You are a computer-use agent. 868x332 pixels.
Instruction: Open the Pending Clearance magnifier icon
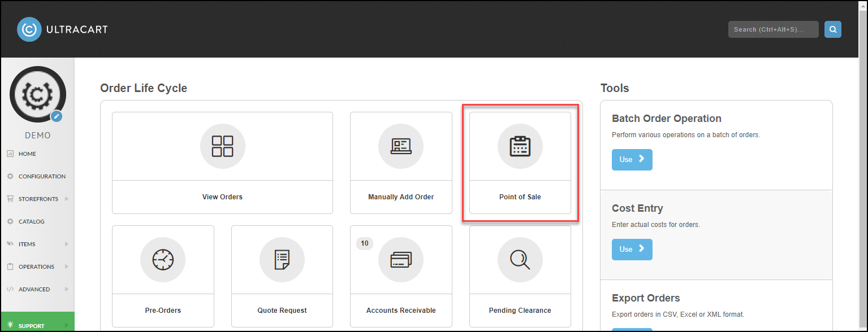pyautogui.click(x=520, y=259)
